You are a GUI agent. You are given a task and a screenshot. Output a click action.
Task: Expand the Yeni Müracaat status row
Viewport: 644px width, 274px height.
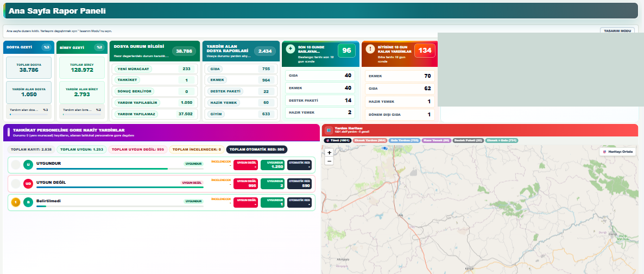click(x=154, y=68)
